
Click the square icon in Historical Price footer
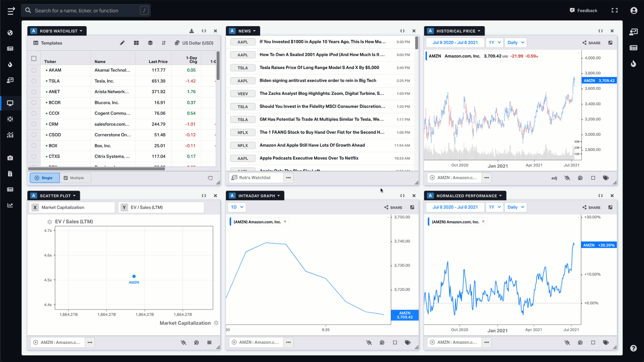pyautogui.click(x=593, y=178)
